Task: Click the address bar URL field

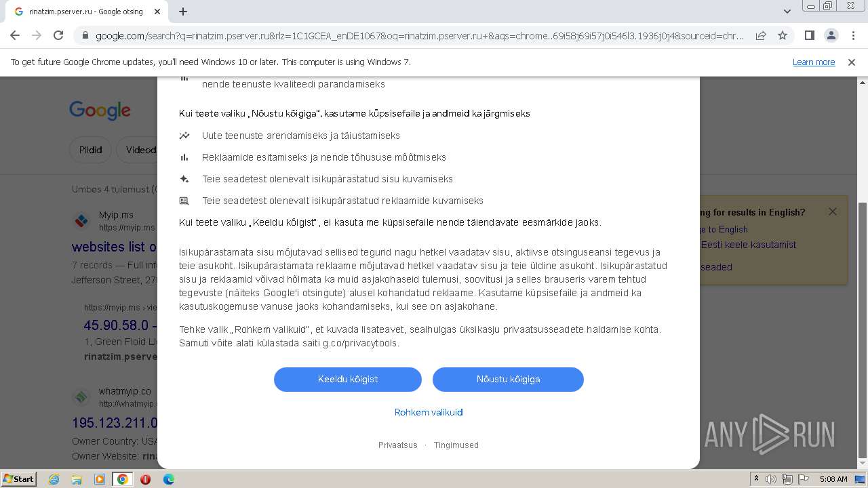Action: 420,36
